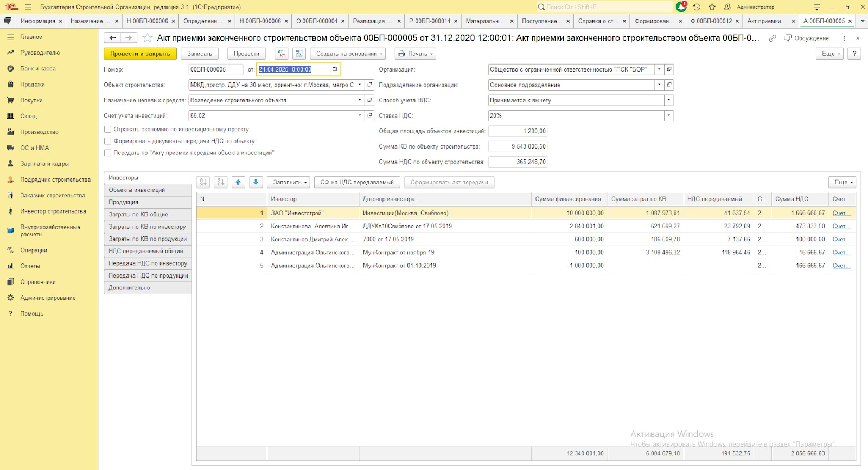This screenshot has height=470, width=868.
Task: Open the calendar picker for the date field
Action: coord(335,69)
